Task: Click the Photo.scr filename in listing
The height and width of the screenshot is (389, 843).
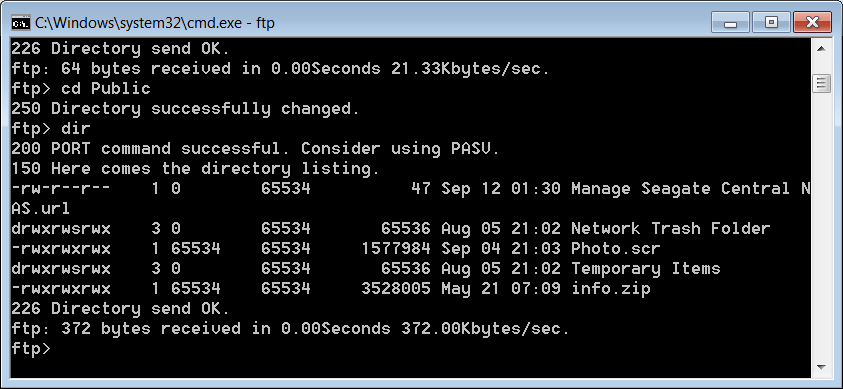Action: click(x=615, y=249)
